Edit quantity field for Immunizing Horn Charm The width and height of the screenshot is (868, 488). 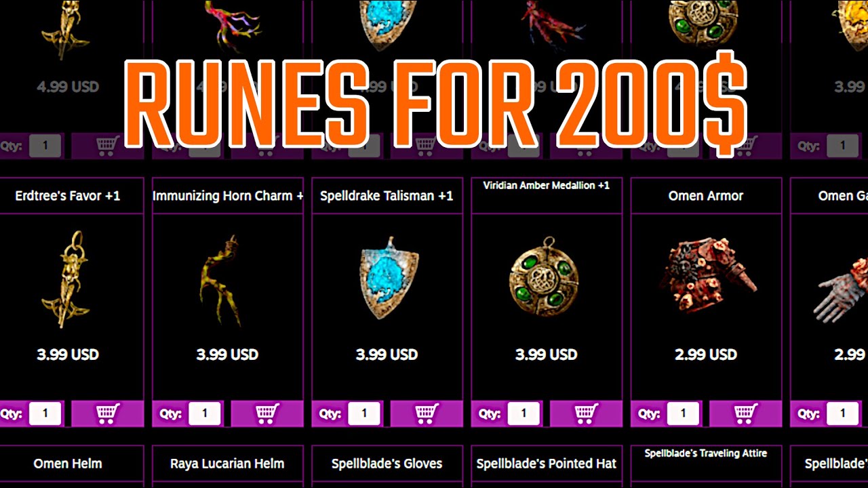[x=205, y=413]
